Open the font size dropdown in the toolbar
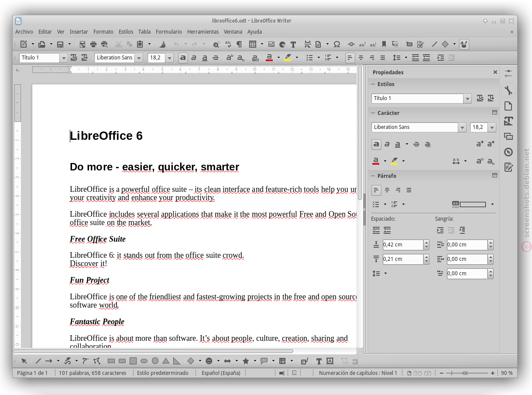Viewport: 532px width, 395px height. coord(169,58)
